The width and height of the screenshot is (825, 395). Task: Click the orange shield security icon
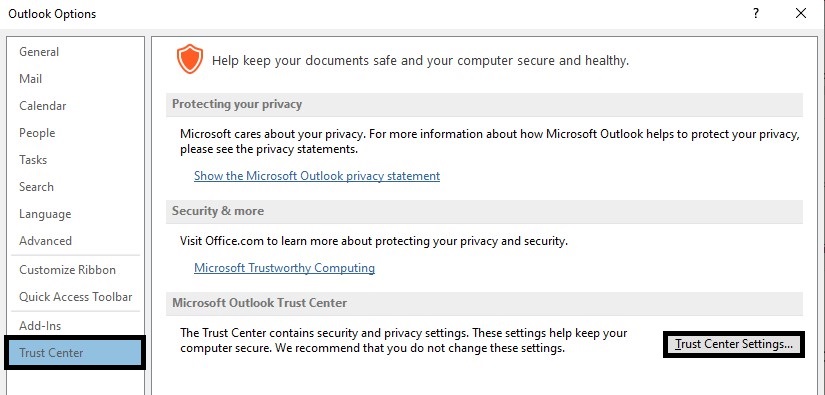189,59
